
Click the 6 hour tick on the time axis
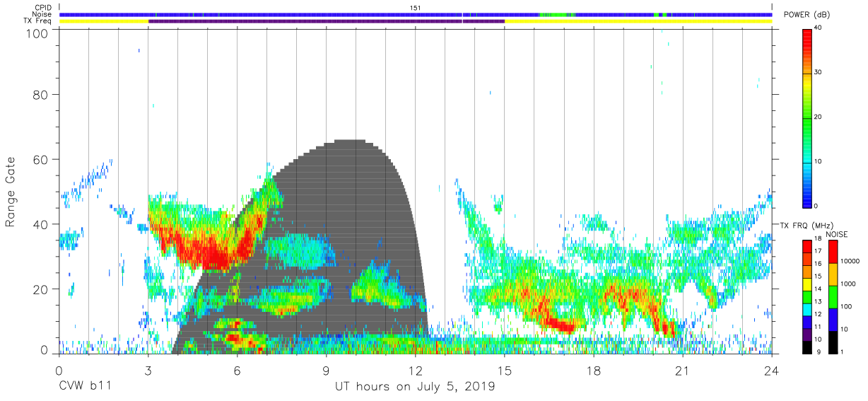[237, 370]
